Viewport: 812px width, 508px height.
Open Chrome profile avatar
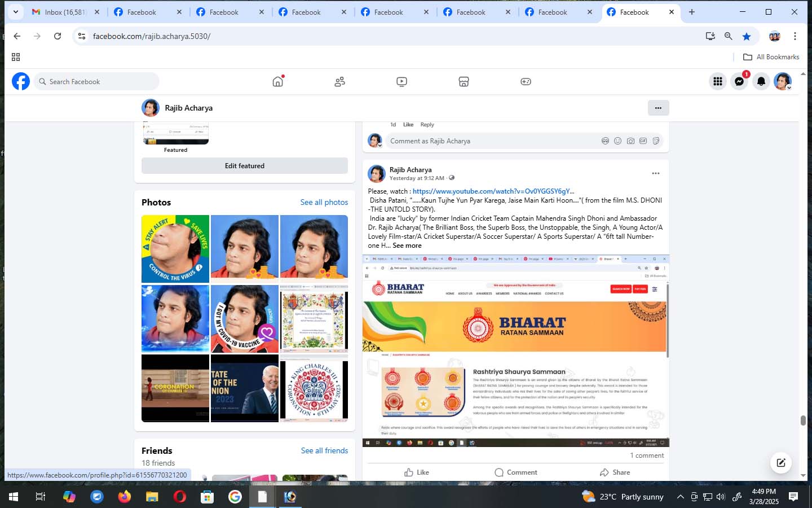[x=775, y=36]
